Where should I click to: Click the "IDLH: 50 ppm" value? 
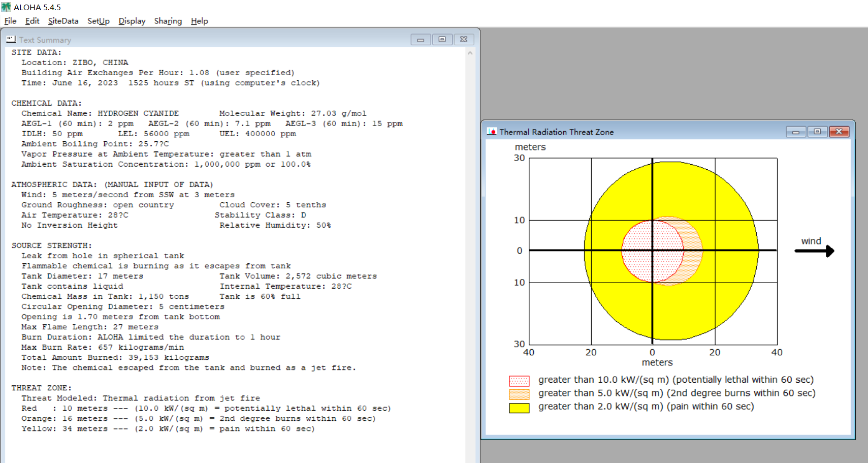click(x=52, y=134)
